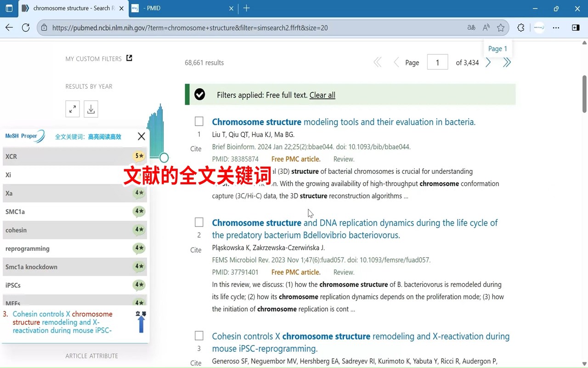This screenshot has height=368, width=588.
Task: Open the translate page icon
Action: click(x=471, y=28)
